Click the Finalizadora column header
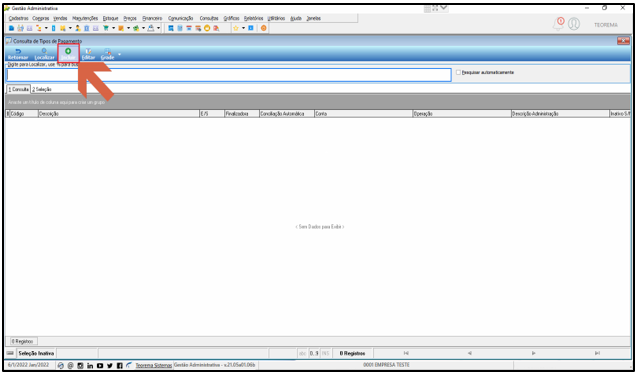 click(x=242, y=114)
